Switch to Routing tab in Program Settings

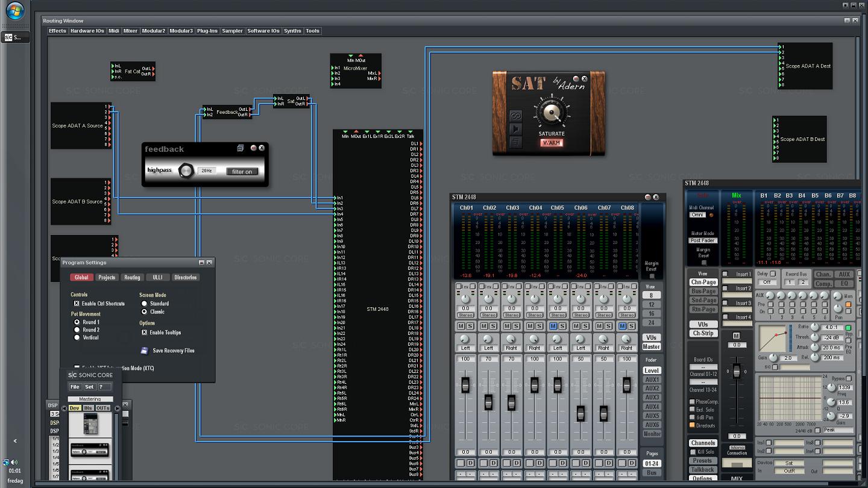point(132,278)
